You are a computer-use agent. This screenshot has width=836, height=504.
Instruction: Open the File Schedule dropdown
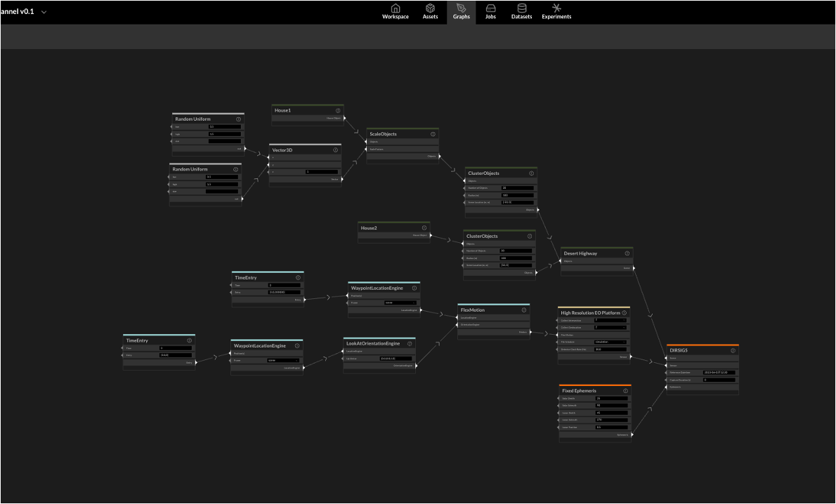point(610,342)
